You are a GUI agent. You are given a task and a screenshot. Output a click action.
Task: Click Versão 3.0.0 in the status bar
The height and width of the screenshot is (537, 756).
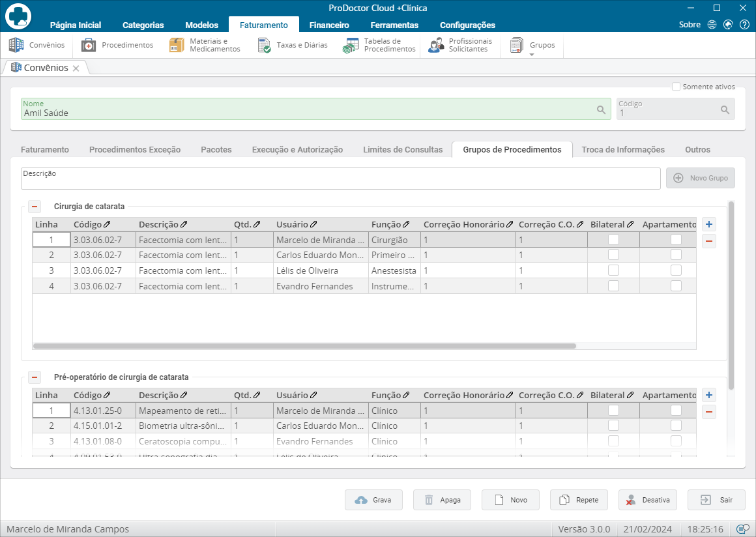(584, 529)
